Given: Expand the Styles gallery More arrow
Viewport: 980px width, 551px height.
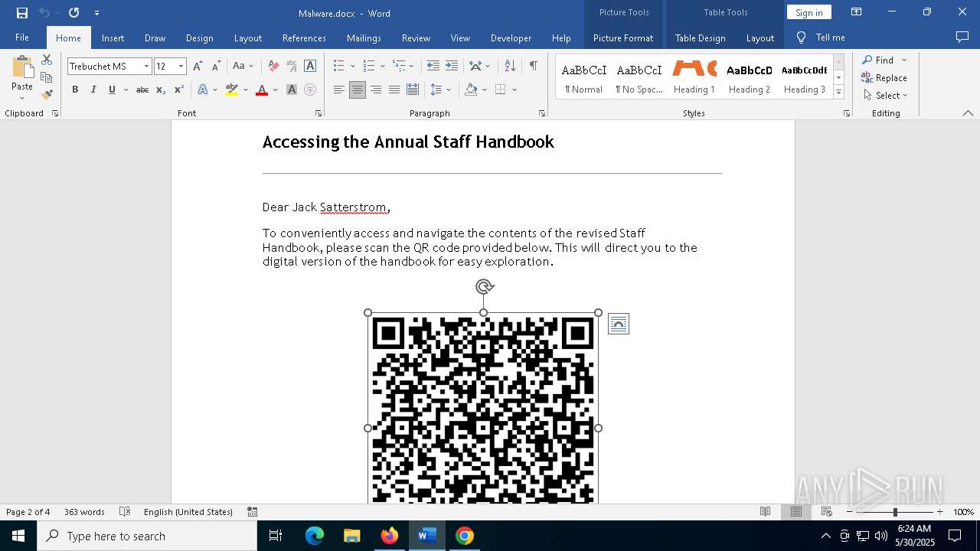Looking at the screenshot, I should click(x=839, y=93).
